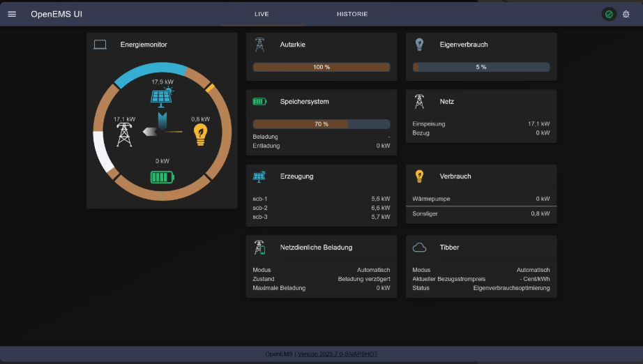The width and height of the screenshot is (643, 364).
Task: Click solar panel icon in energy monitor circle
Action: coord(162,98)
